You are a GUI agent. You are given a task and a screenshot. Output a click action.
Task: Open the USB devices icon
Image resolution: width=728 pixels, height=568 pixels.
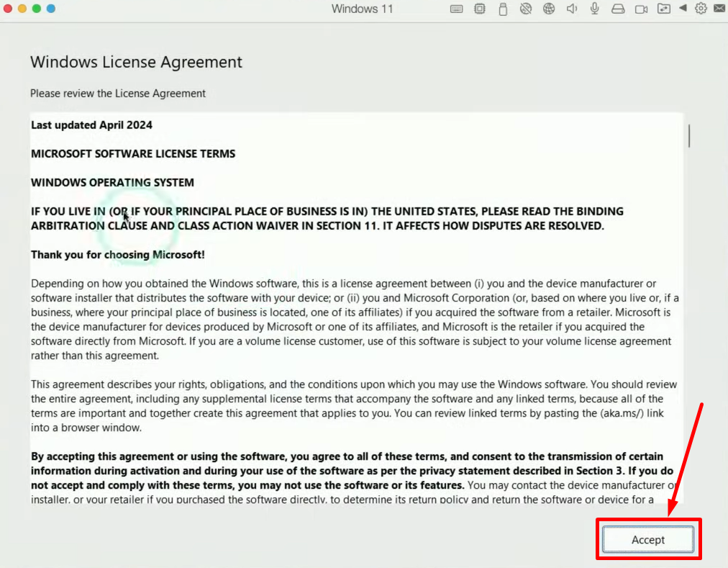pos(503,9)
